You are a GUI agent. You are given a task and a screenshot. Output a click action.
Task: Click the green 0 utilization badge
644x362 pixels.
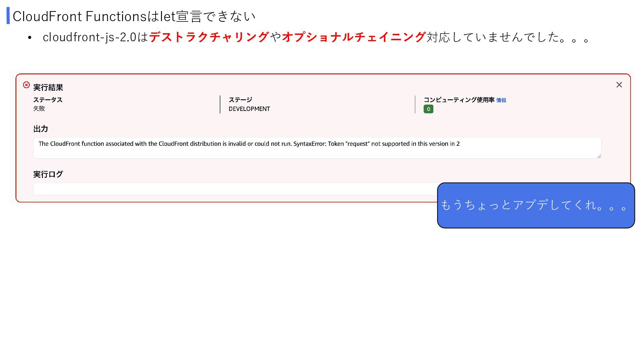tap(428, 109)
